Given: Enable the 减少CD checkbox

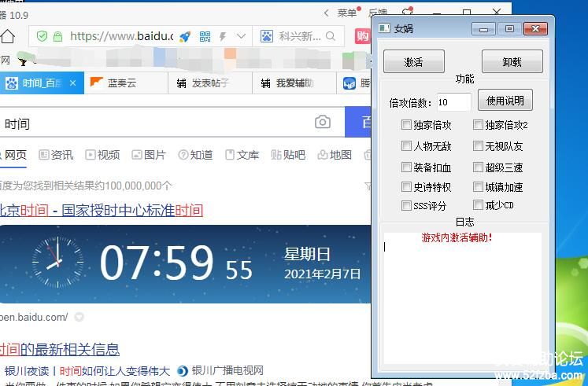Looking at the screenshot, I should pyautogui.click(x=478, y=205).
